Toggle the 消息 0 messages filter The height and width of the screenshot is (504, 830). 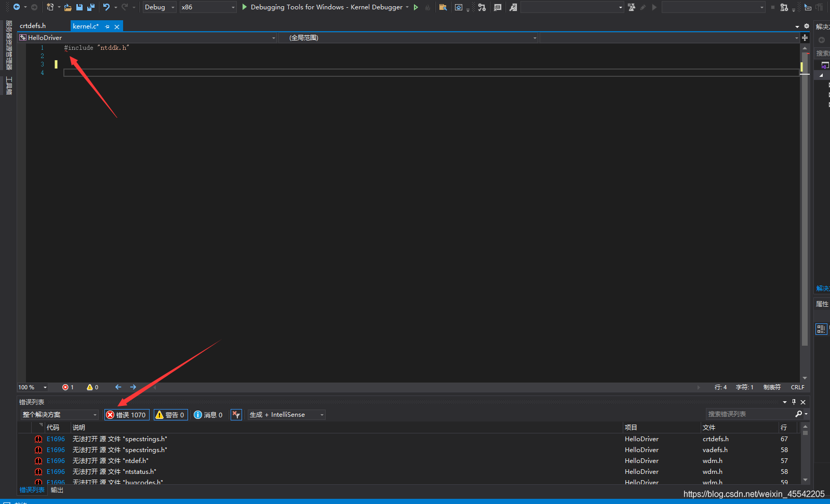208,415
